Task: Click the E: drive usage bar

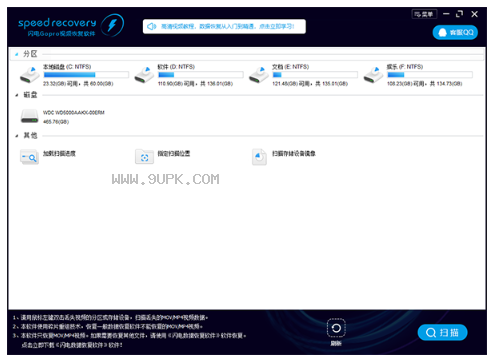Action: pos(315,75)
